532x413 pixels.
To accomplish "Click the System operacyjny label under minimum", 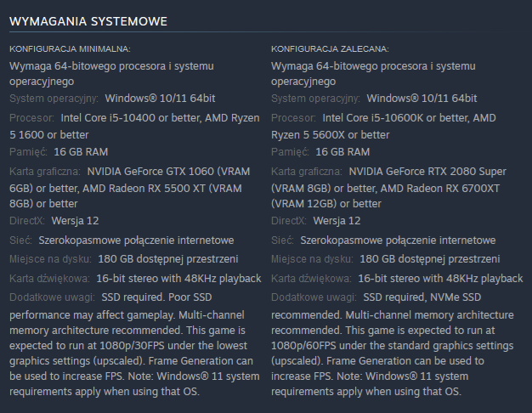I will tap(54, 99).
